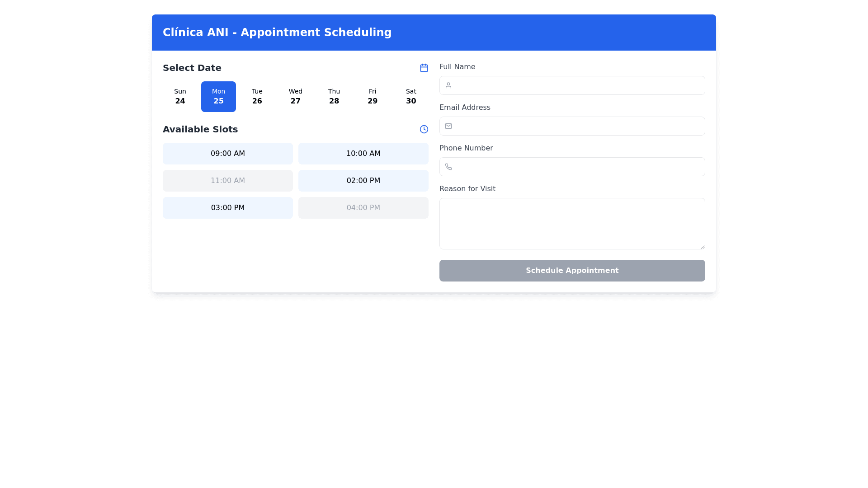Click the person icon in Full Name field
Screen dimensions: 868x488
pyautogui.click(x=448, y=85)
